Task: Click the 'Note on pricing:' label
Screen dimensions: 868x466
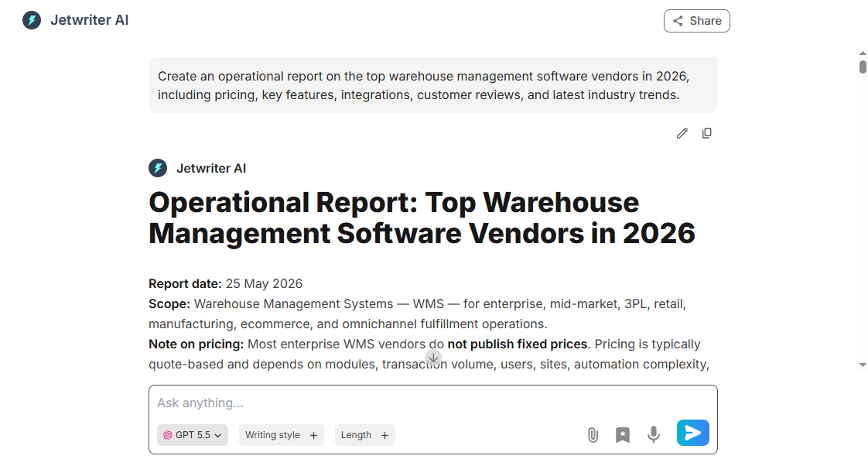Action: tap(196, 344)
